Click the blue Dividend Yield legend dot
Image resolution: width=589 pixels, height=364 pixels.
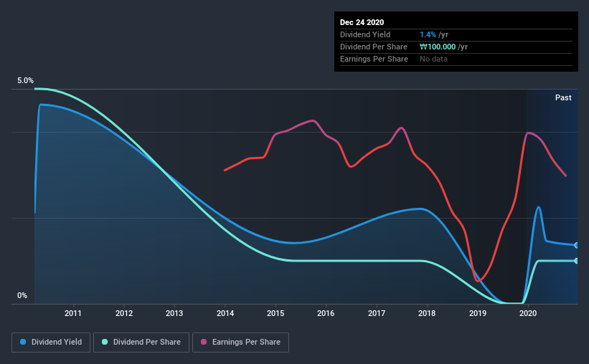coord(23,342)
